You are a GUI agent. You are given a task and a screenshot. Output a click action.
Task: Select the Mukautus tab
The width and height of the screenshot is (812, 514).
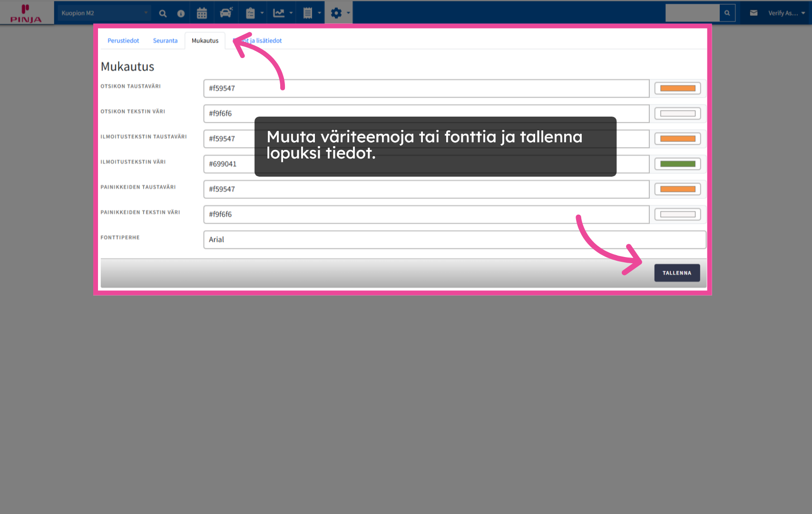click(205, 41)
